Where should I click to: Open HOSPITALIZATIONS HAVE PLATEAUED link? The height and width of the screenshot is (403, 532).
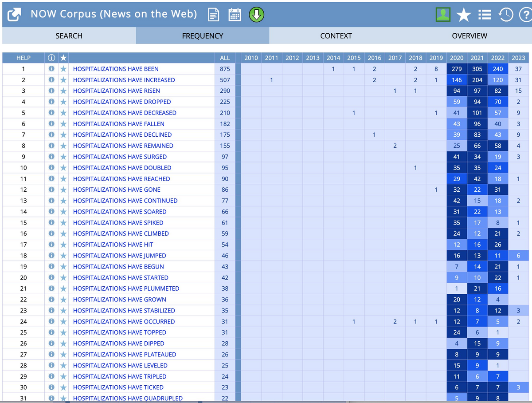click(x=125, y=355)
